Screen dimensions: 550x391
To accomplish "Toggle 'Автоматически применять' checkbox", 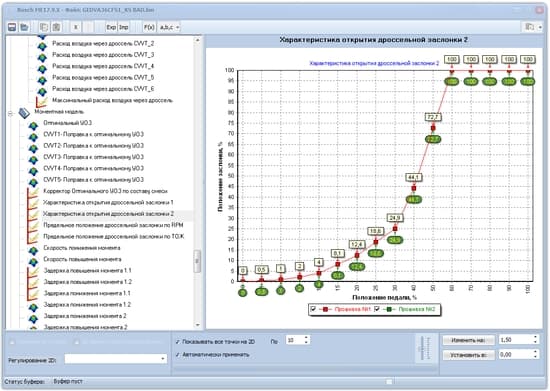I will [178, 355].
